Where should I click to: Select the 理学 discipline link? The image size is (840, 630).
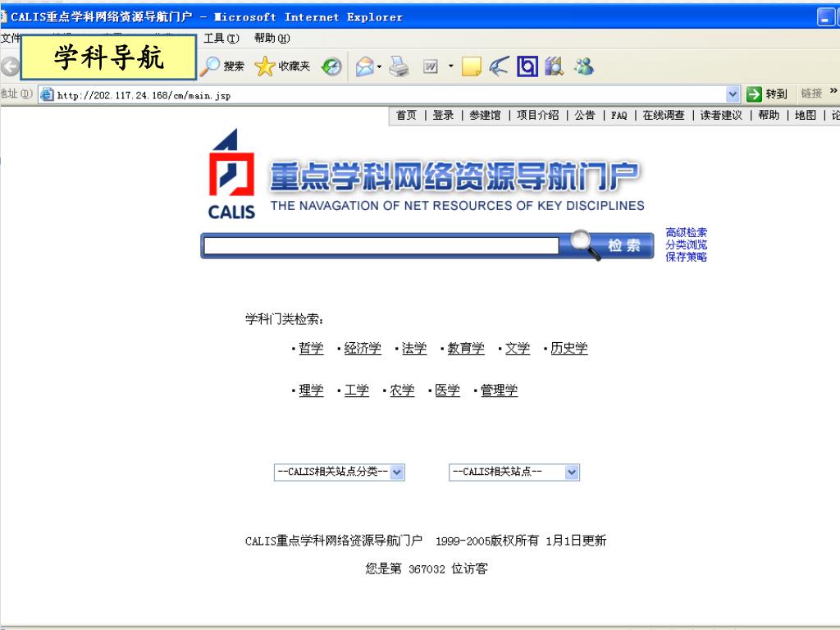[x=311, y=390]
